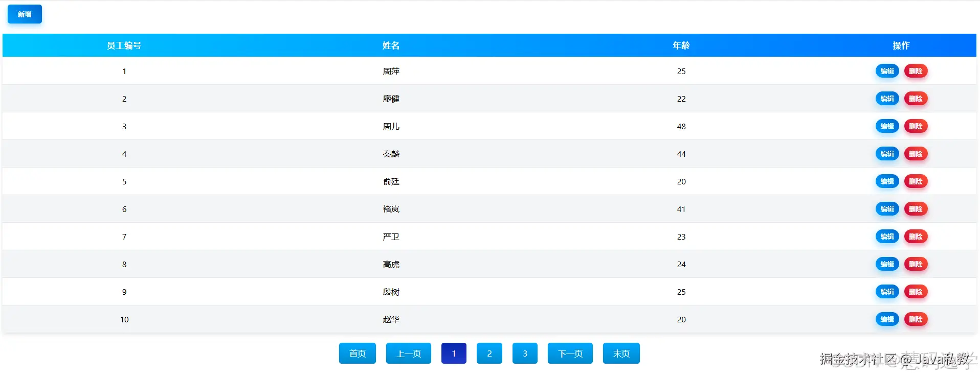The width and height of the screenshot is (980, 377).
Task: Go to the 末页 last page
Action: coord(621,354)
